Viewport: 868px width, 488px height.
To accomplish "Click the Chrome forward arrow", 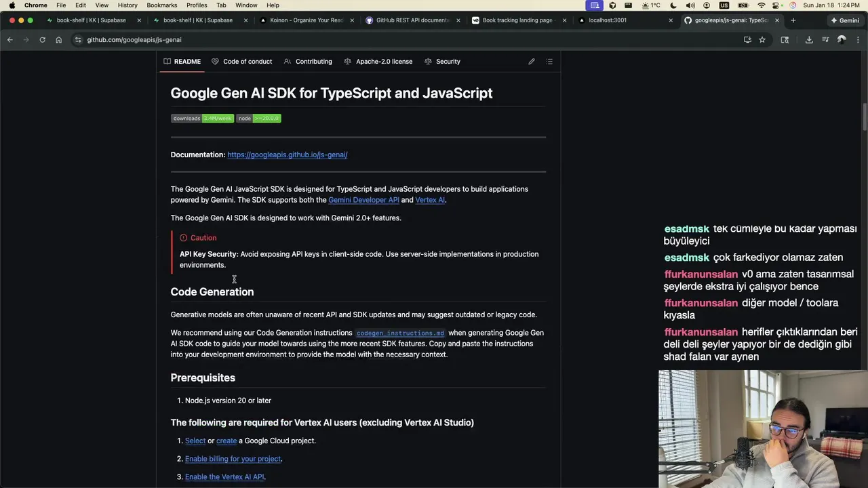I will coord(26,40).
